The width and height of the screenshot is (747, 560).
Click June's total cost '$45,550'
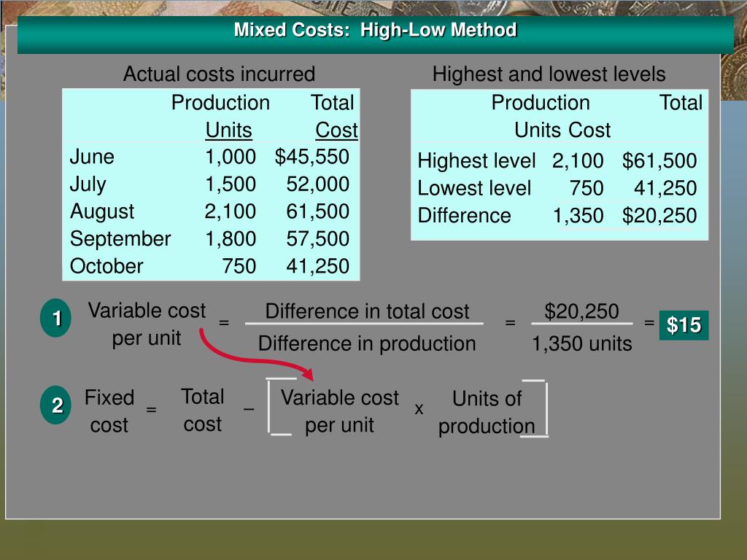(312, 157)
